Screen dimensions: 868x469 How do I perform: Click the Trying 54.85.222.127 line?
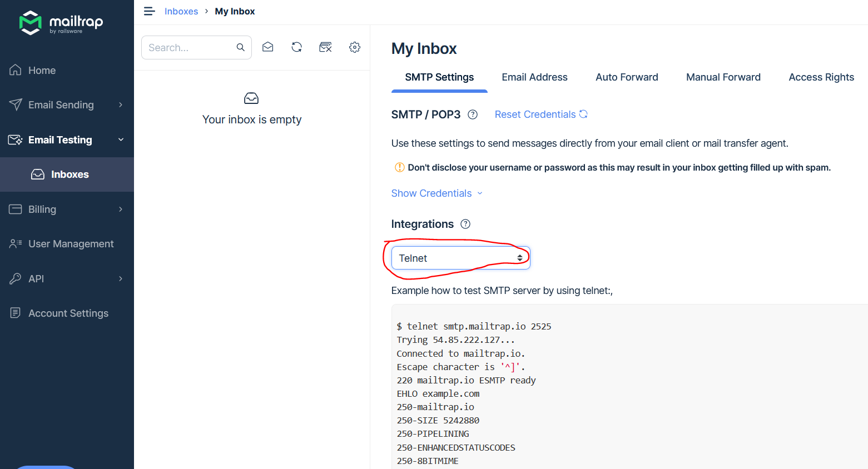[x=455, y=340]
